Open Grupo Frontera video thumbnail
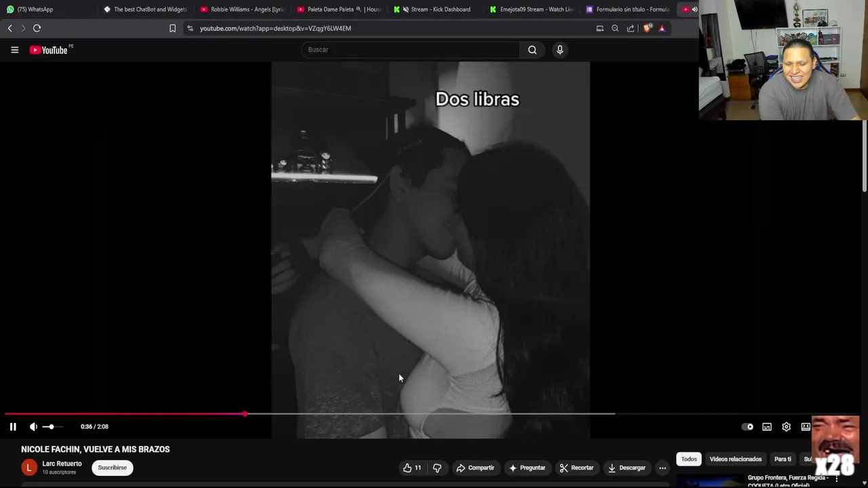The height and width of the screenshot is (488, 868). click(710, 481)
